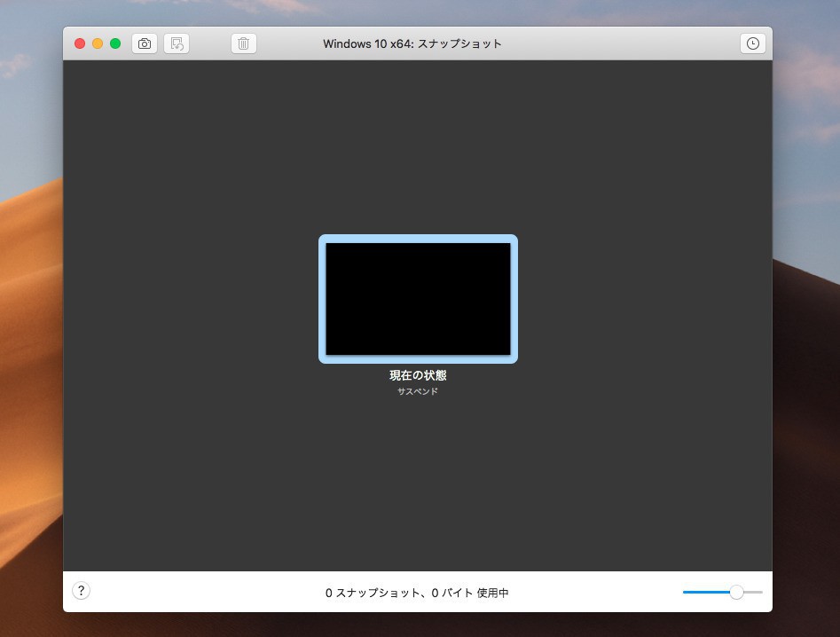The width and height of the screenshot is (840, 637).
Task: Click the 現在の状態 label
Action: point(418,375)
